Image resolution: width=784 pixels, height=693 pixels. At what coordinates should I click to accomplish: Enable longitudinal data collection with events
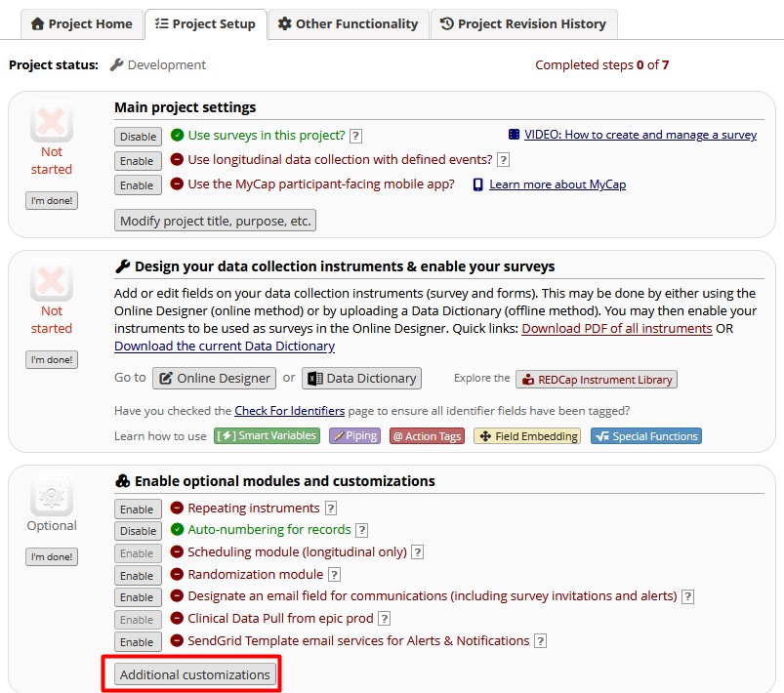[137, 161]
